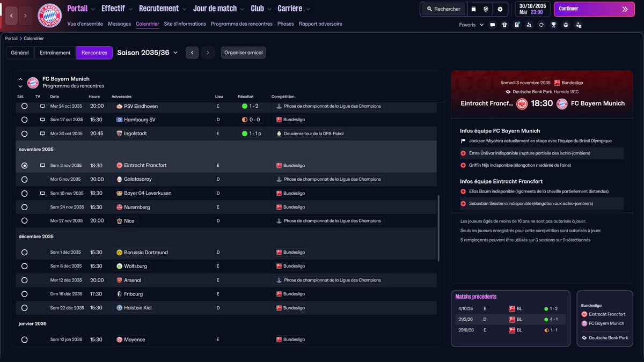The width and height of the screenshot is (644, 362).
Task: Click the TV icon for the Hambourg SV match
Action: coord(42,120)
